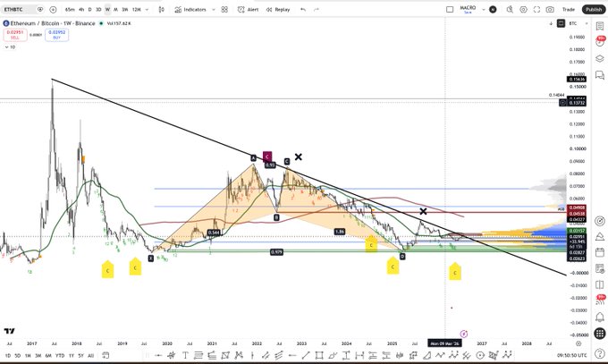608x364 pixels.
Task: Open the quick search icon
Action: [510, 9]
